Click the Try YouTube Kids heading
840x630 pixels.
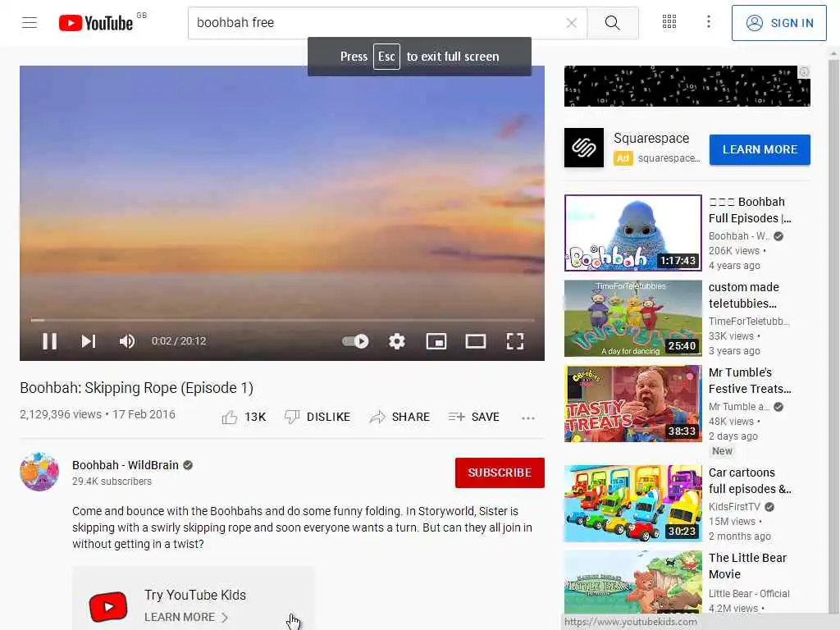click(x=195, y=596)
